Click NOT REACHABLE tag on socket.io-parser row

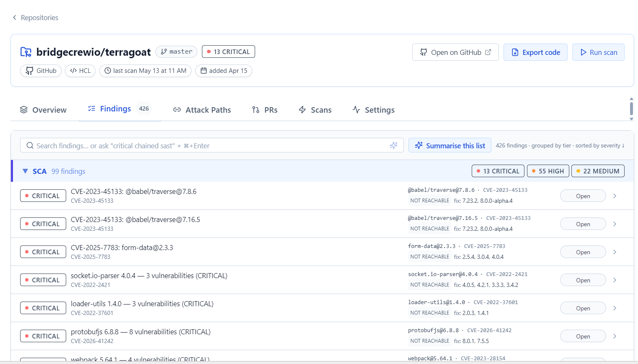coord(429,285)
